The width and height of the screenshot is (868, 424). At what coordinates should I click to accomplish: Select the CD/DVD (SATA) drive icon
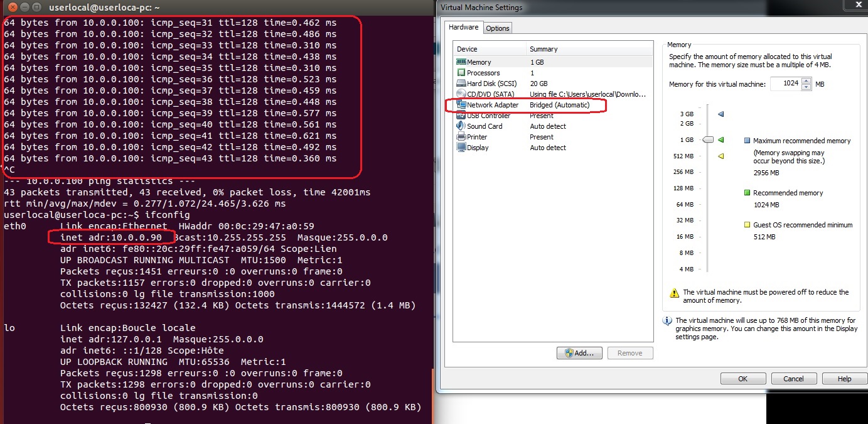pos(461,94)
